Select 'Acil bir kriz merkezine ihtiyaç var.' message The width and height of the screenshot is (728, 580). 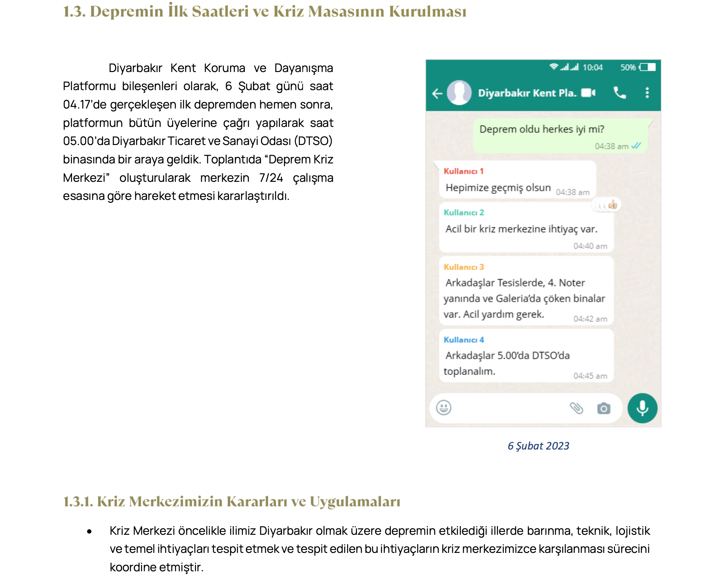click(526, 227)
